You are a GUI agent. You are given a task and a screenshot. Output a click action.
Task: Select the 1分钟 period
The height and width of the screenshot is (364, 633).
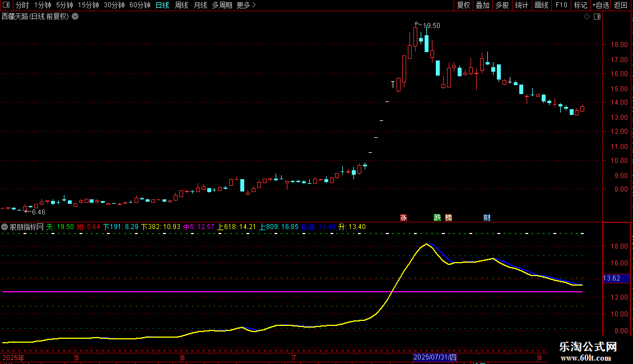(x=43, y=5)
